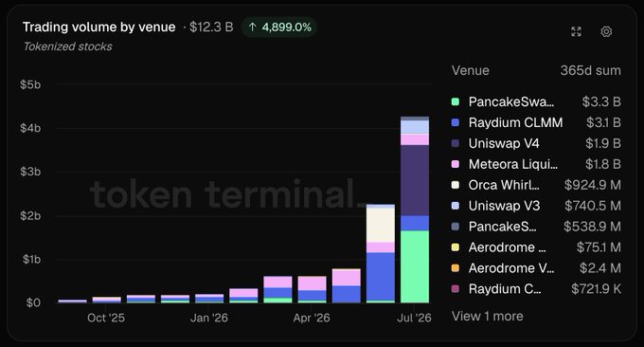Viewport: 644px width, 347px height.
Task: Select the Orca Whirl... venue label
Action: click(504, 185)
